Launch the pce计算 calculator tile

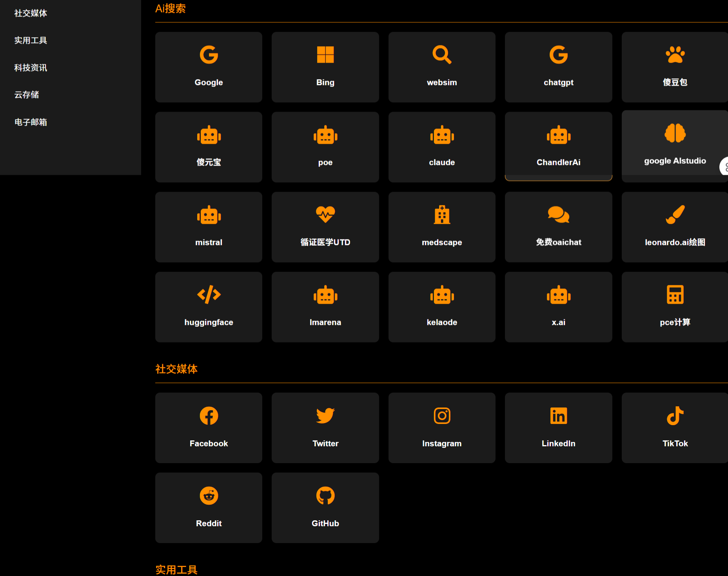click(x=675, y=307)
